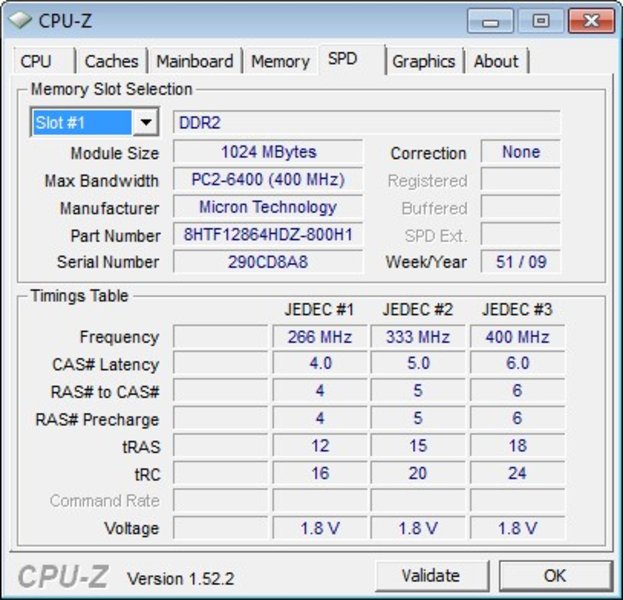Click the RAS# Precharge label
The width and height of the screenshot is (623, 600).
pos(97,420)
